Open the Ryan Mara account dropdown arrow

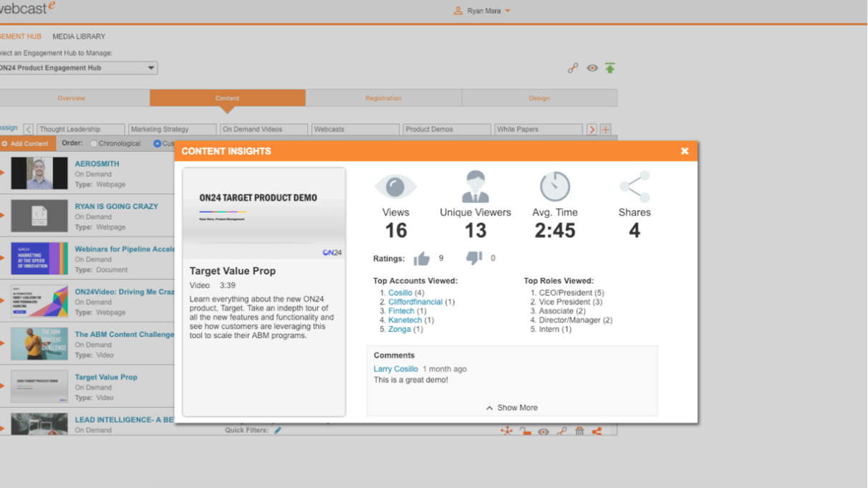point(508,11)
